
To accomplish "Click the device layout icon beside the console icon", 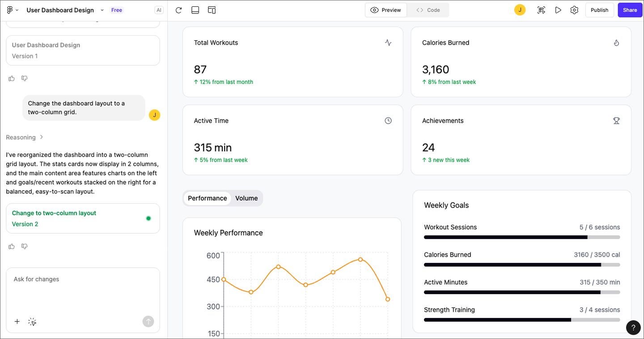I will click(x=212, y=9).
